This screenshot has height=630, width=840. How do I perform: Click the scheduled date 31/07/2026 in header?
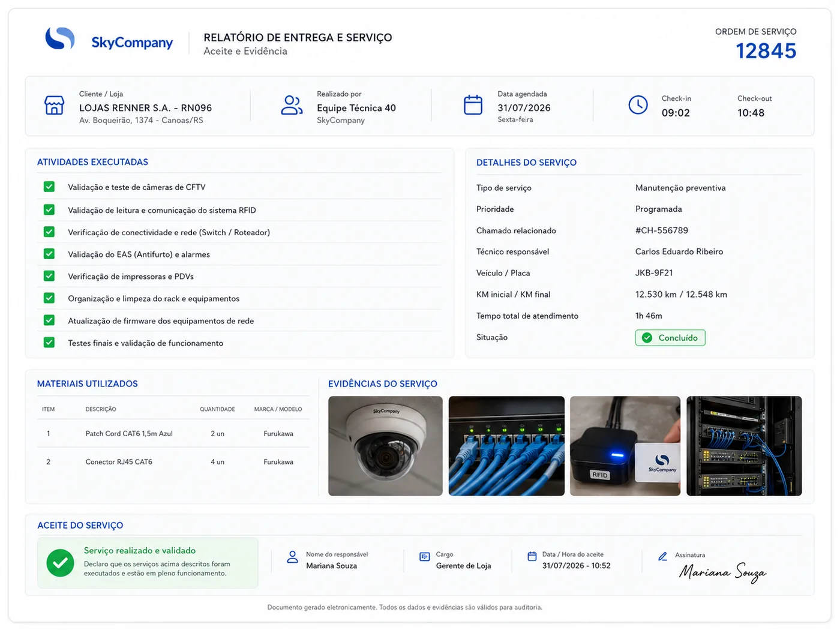point(524,108)
